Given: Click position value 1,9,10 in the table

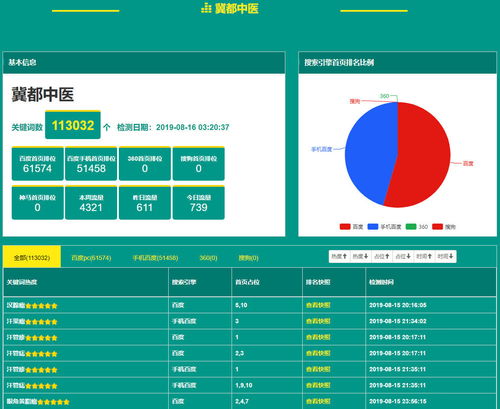Looking at the screenshot, I should click(244, 385).
